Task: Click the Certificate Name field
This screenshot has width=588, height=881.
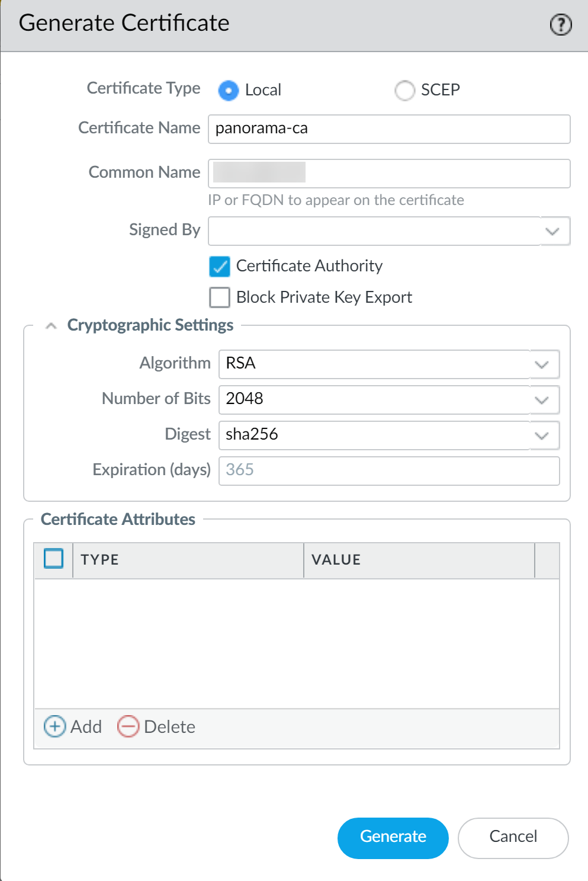Action: pyautogui.click(x=388, y=129)
